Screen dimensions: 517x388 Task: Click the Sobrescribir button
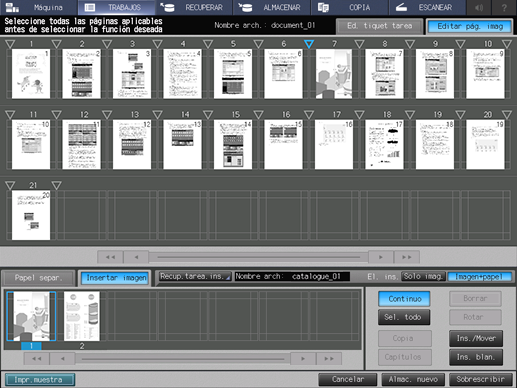click(x=480, y=379)
